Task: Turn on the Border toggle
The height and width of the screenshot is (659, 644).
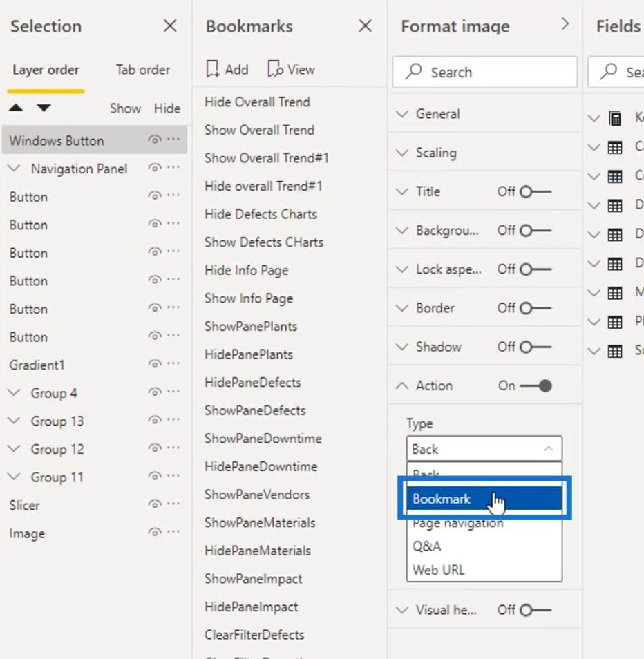Action: pos(535,308)
